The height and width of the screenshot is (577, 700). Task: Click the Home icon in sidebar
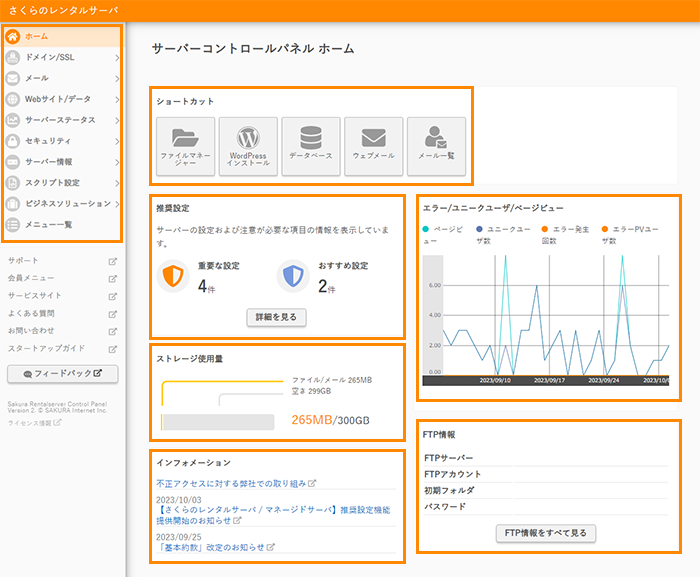point(13,36)
